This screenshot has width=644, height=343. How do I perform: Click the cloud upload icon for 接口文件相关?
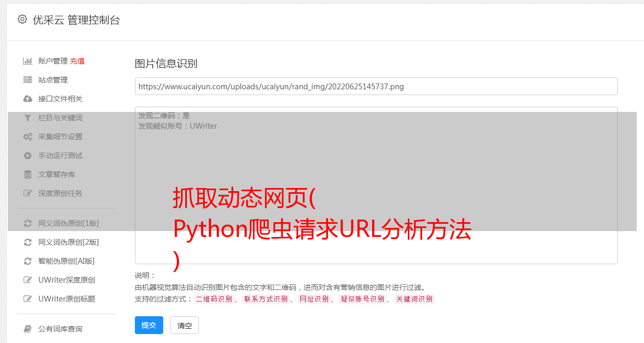coord(28,99)
